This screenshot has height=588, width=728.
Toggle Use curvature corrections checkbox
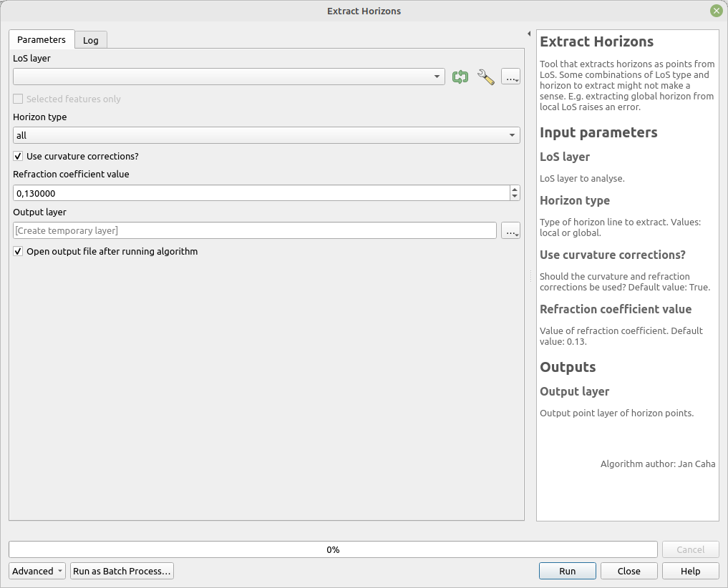(x=19, y=156)
